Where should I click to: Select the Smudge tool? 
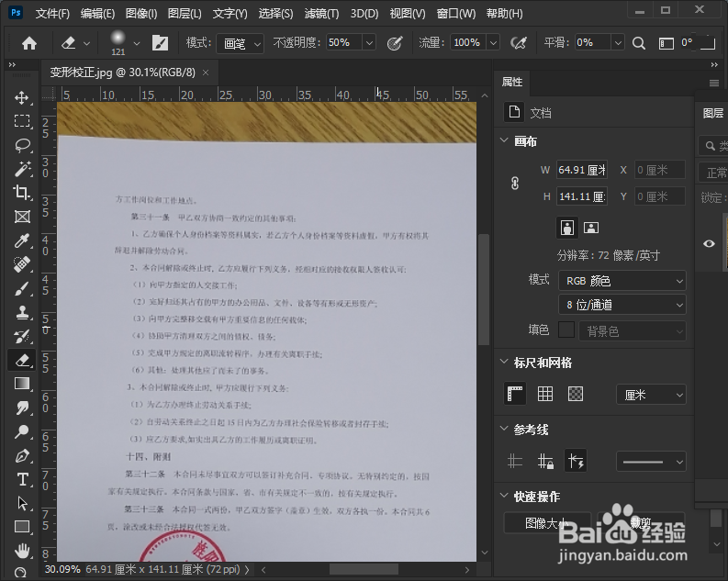coord(21,408)
